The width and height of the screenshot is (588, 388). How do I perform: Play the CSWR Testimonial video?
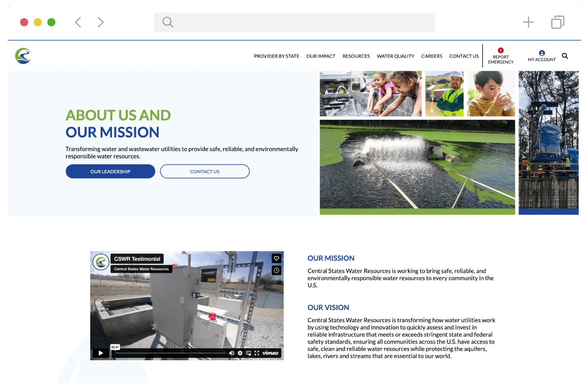100,353
